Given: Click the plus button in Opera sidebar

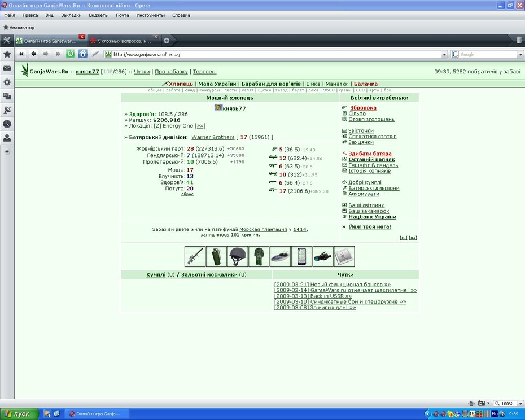Looking at the screenshot, I should click(7, 152).
